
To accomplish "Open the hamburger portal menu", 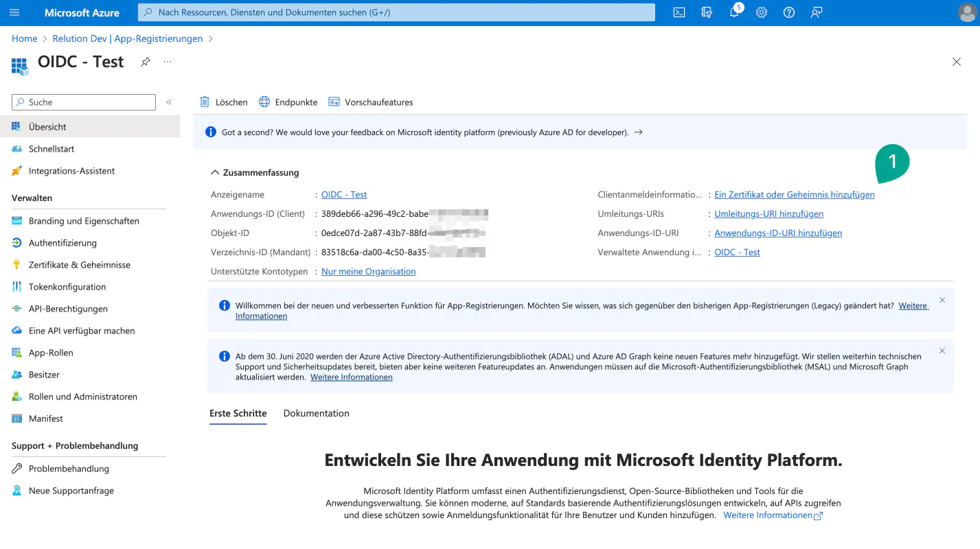I will pyautogui.click(x=14, y=12).
